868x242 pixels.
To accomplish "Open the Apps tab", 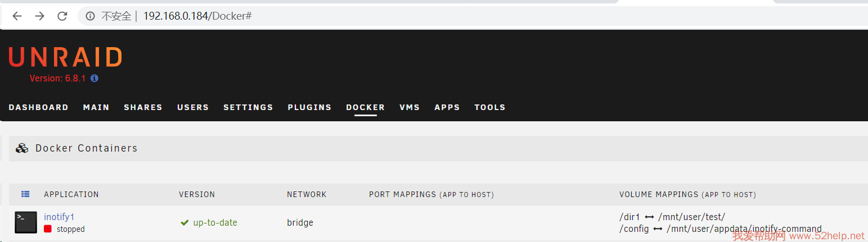I will click(x=447, y=107).
